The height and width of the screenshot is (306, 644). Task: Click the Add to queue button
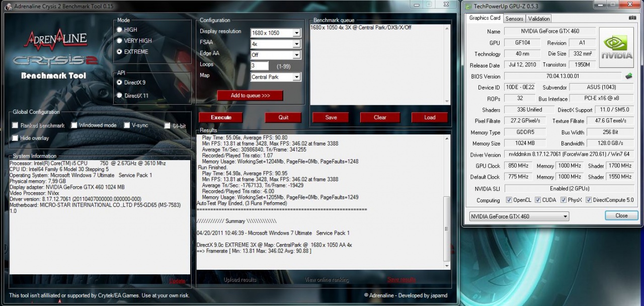[x=250, y=96]
